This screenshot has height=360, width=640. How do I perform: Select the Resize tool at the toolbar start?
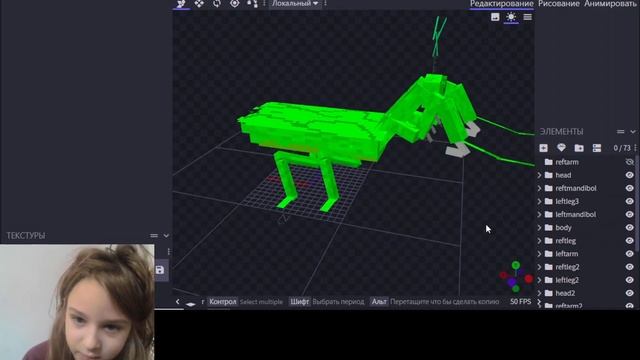click(x=181, y=4)
